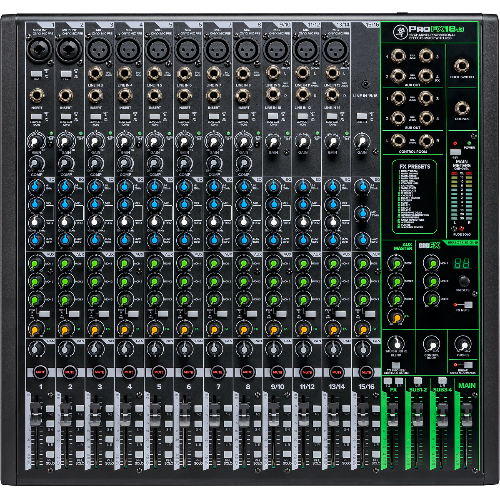
Task: Click the MAIN fader label
Action: tap(467, 386)
